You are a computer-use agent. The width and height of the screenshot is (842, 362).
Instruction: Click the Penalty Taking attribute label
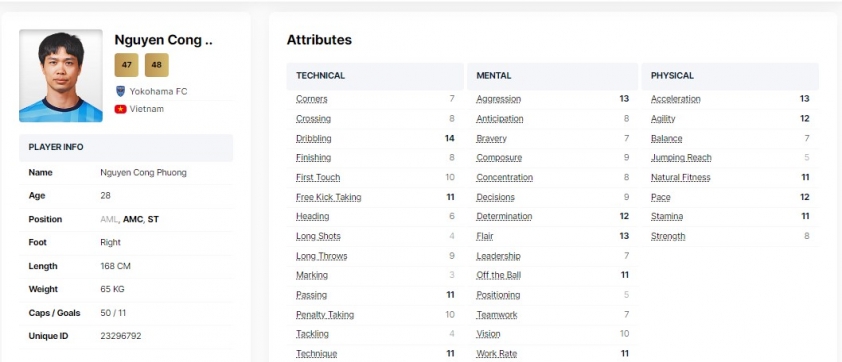click(325, 315)
